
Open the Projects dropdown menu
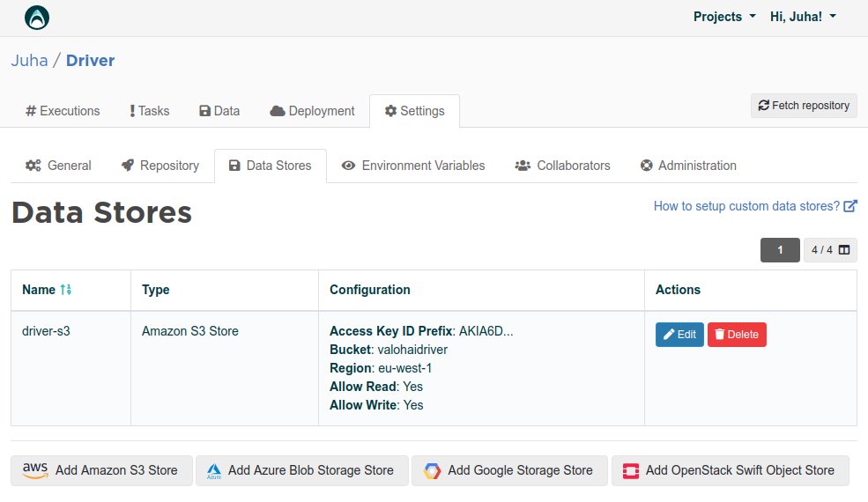[724, 17]
